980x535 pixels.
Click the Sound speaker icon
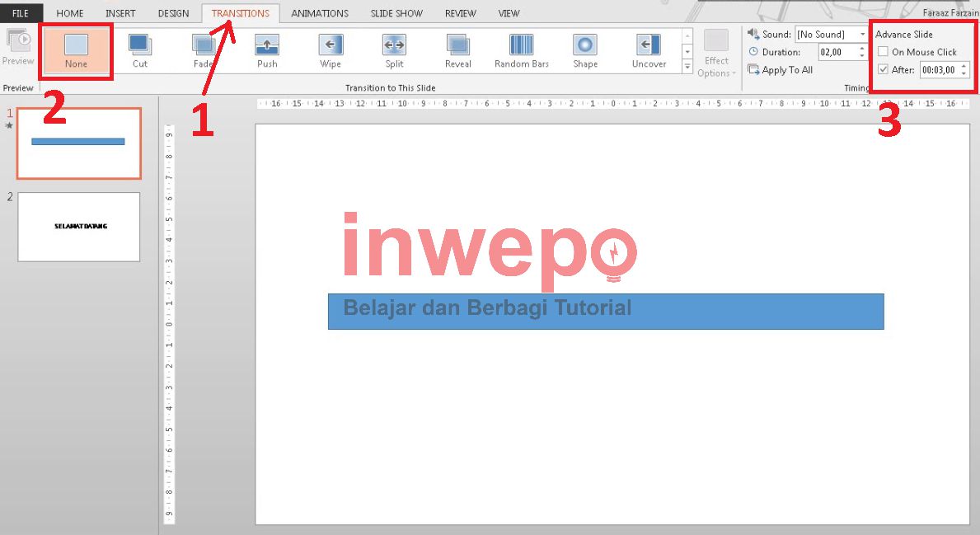[753, 34]
